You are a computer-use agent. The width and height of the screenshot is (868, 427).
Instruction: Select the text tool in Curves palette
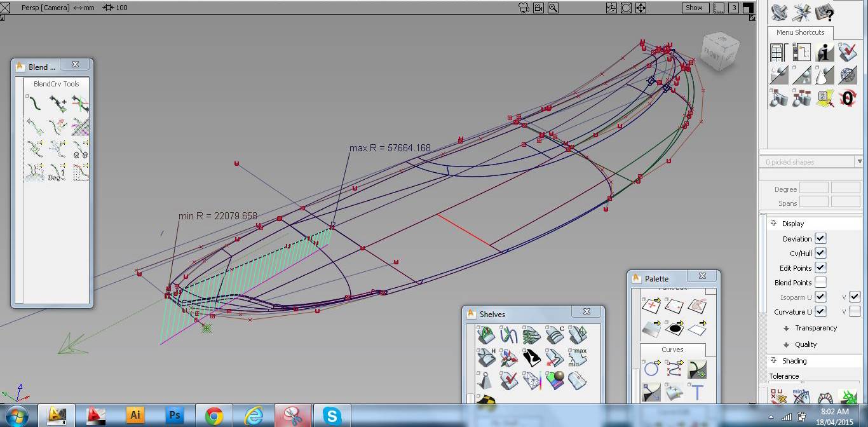pos(697,392)
